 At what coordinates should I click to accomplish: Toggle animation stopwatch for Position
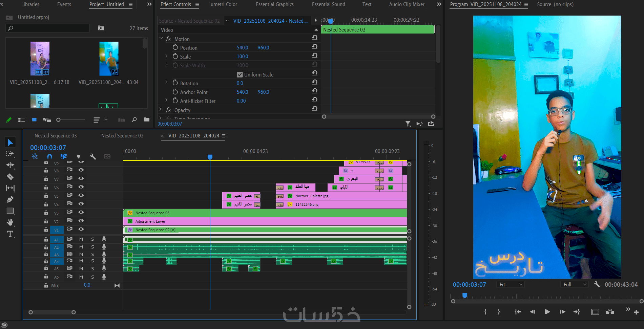coord(175,47)
